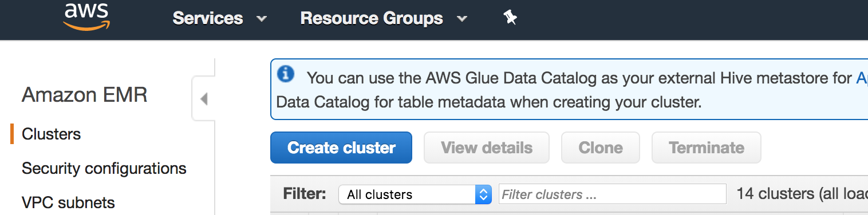
Task: Open the All clusters filter dropdown
Action: click(415, 194)
